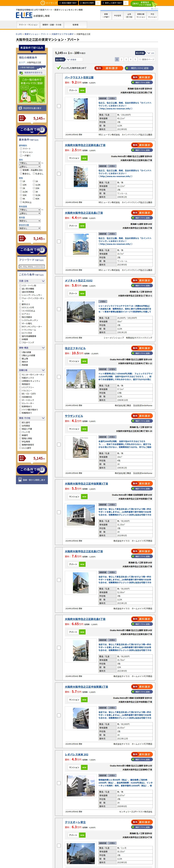Click the My Search clock icon

point(43,3)
